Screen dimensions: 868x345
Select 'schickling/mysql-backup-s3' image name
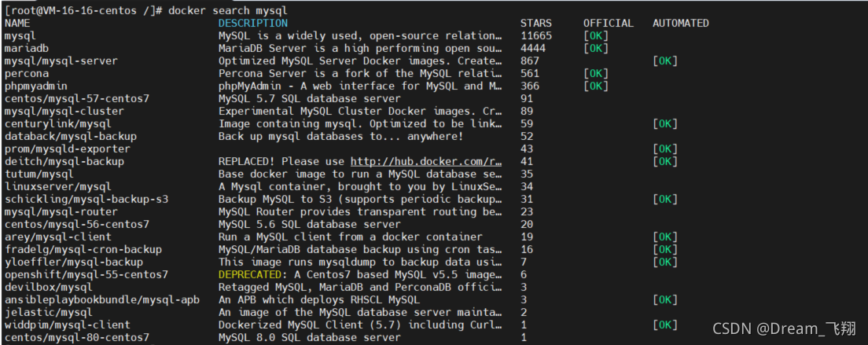click(86, 199)
